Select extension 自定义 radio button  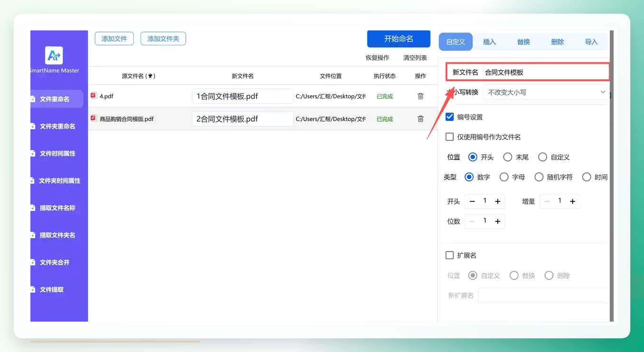pos(473,276)
